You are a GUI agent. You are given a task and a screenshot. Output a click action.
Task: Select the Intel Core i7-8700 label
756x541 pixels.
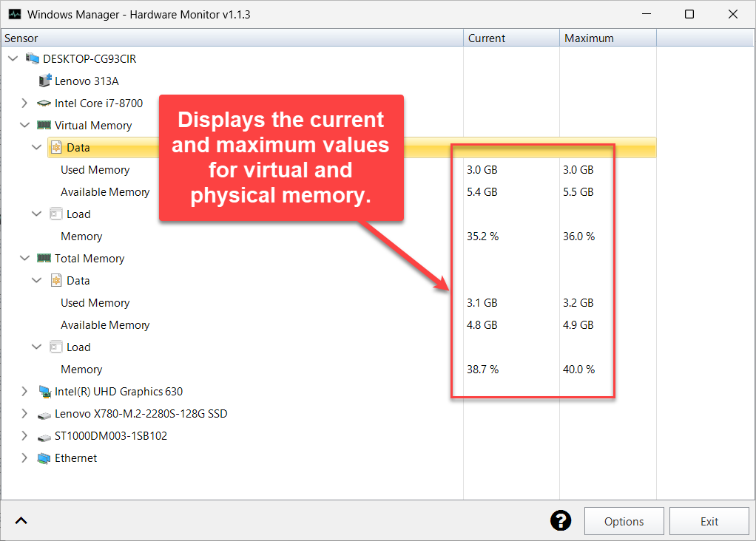tap(99, 103)
